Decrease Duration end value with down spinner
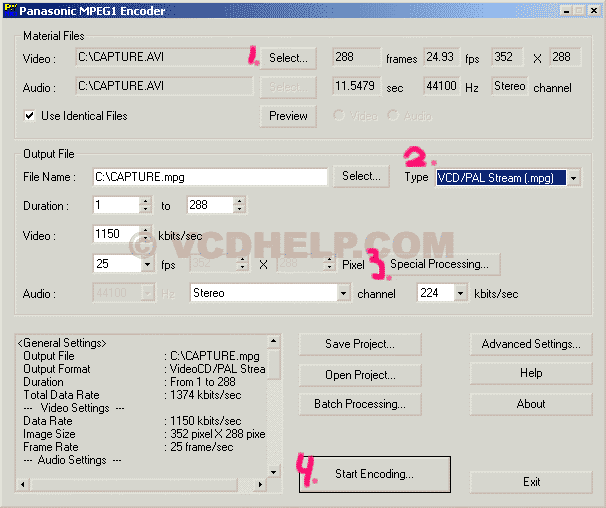This screenshot has width=606, height=508. tap(240, 209)
